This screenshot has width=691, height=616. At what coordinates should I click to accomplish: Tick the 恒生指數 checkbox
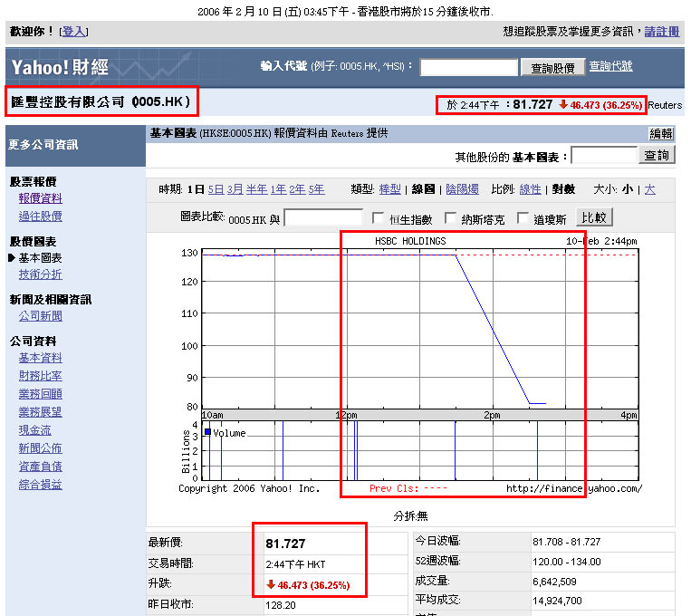pos(378,217)
